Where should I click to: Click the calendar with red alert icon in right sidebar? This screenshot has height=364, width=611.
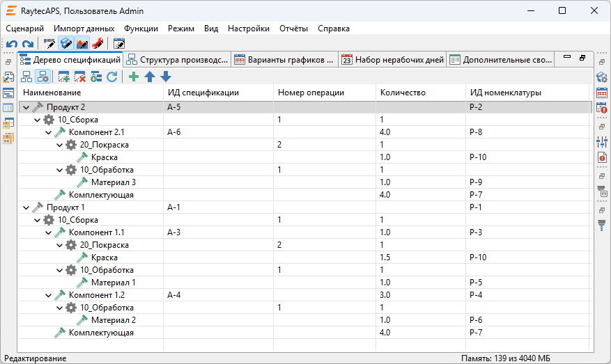[602, 108]
